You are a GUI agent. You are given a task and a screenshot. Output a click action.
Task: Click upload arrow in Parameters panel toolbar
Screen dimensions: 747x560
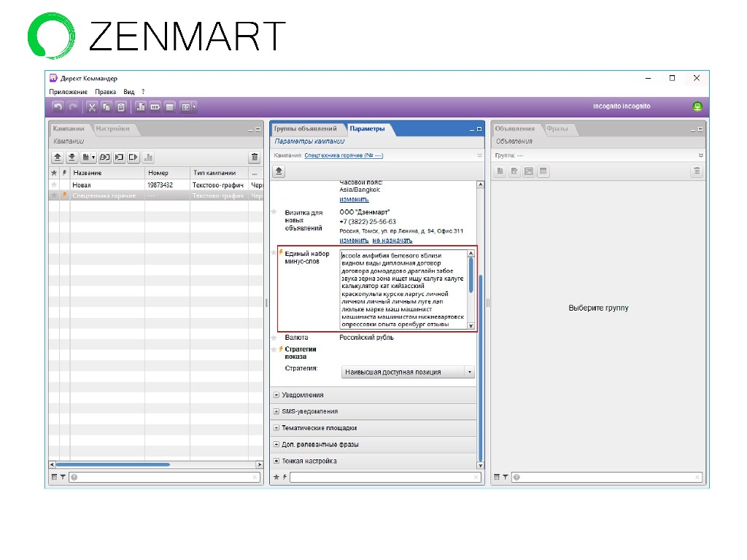click(x=279, y=171)
